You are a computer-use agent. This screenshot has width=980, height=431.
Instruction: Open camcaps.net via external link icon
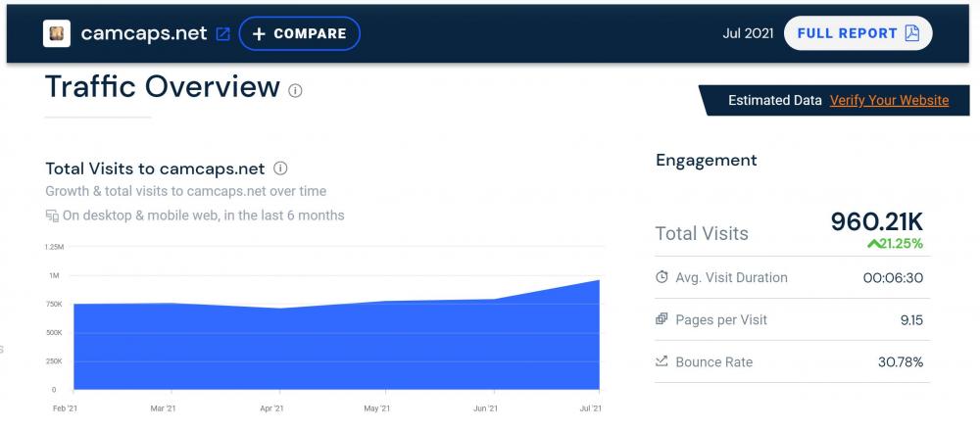point(223,33)
